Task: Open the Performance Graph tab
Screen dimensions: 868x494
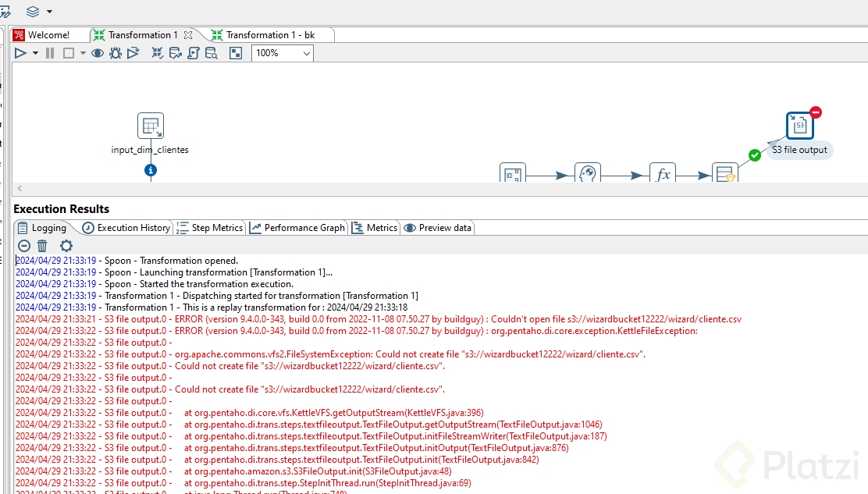Action: [x=297, y=228]
